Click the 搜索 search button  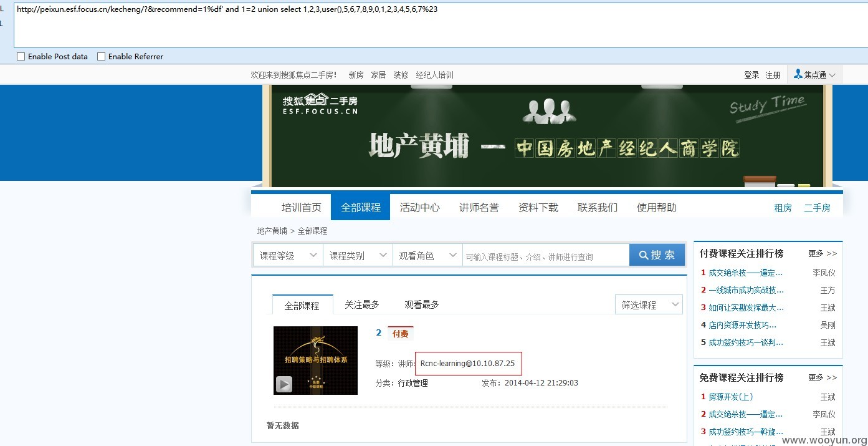point(657,255)
